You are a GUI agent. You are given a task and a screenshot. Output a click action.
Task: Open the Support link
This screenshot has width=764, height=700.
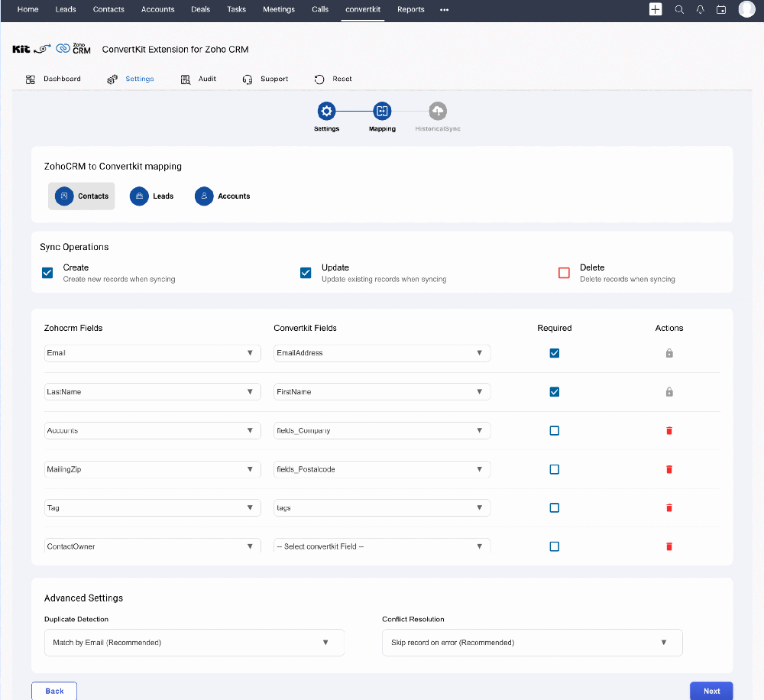(274, 79)
